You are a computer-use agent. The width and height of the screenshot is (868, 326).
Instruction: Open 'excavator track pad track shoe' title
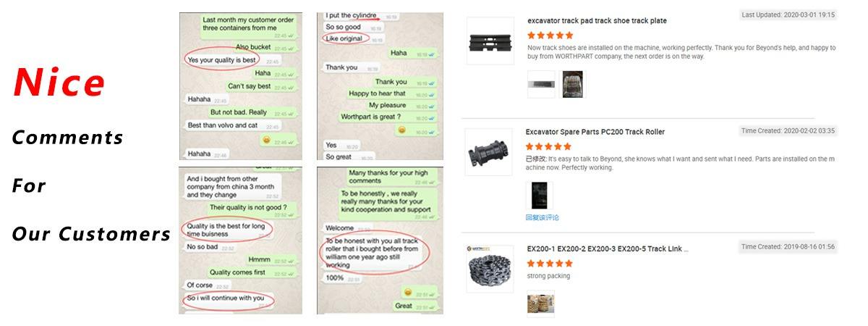[x=597, y=21]
